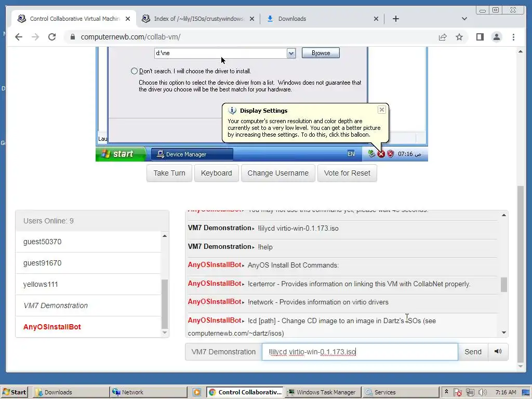Click the XP start button in the VM
Screen dimensions: 532x399
121,154
